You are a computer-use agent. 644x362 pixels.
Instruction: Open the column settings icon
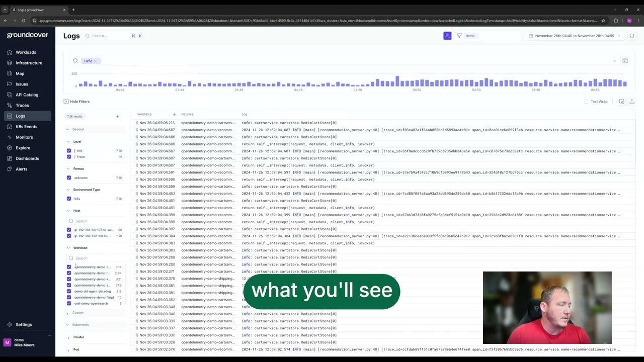point(622,102)
